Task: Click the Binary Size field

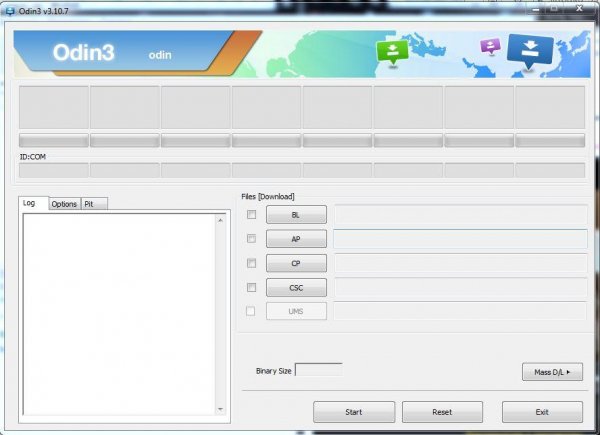Action: pyautogui.click(x=319, y=370)
